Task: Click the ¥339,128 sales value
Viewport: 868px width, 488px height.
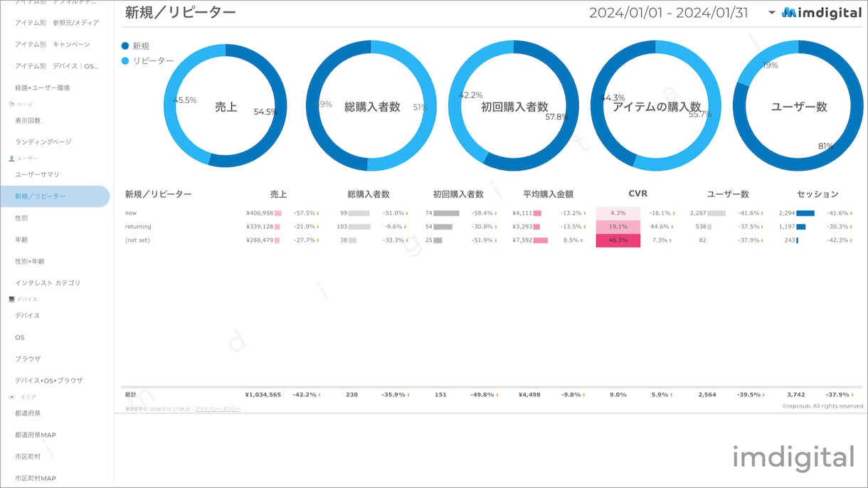Action: [x=259, y=226]
